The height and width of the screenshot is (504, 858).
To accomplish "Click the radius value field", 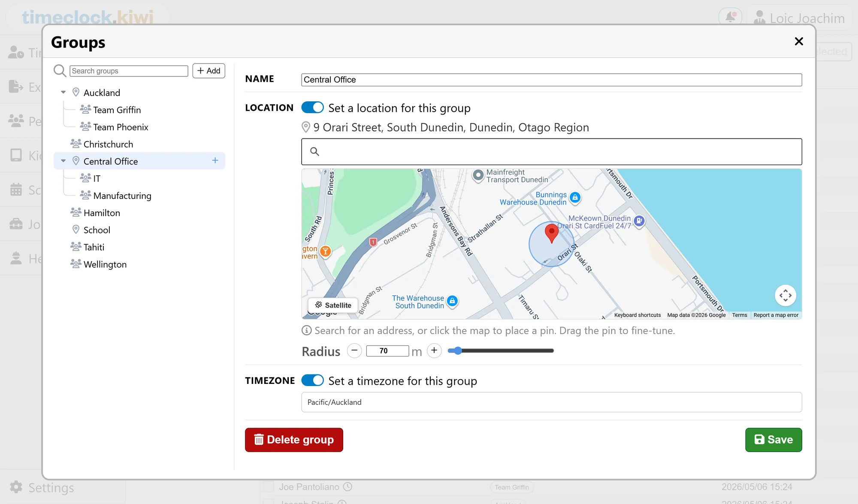I will 387,351.
